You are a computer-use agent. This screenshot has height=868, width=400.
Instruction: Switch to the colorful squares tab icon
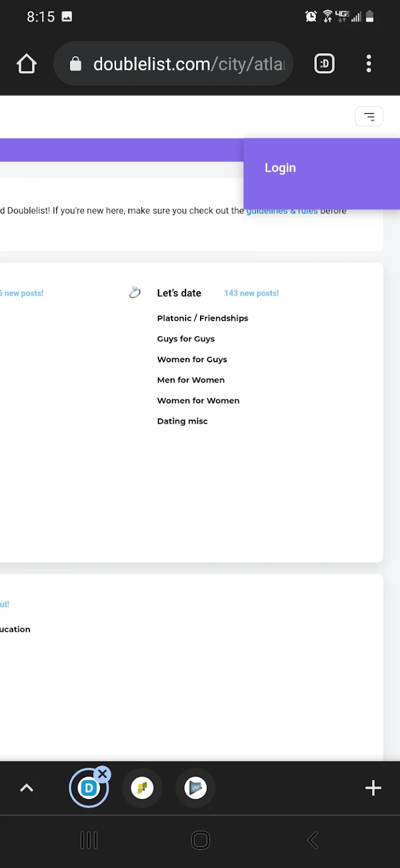tap(142, 788)
